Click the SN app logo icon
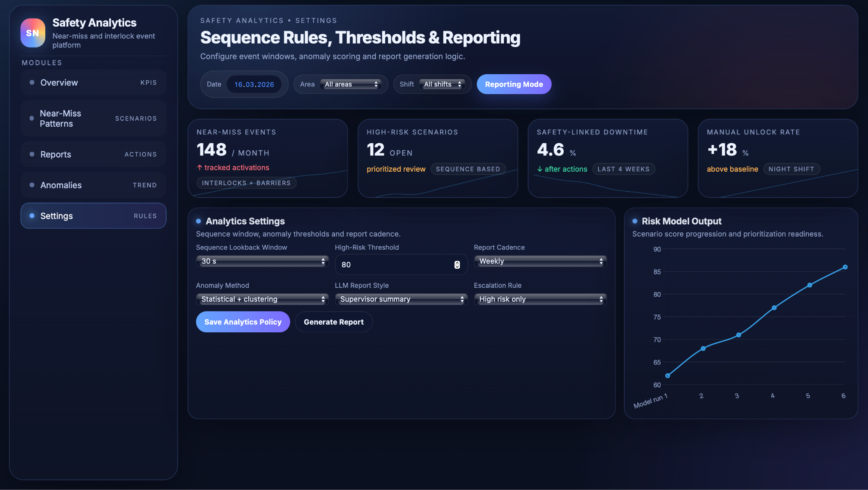This screenshot has height=490, width=868. tap(33, 33)
